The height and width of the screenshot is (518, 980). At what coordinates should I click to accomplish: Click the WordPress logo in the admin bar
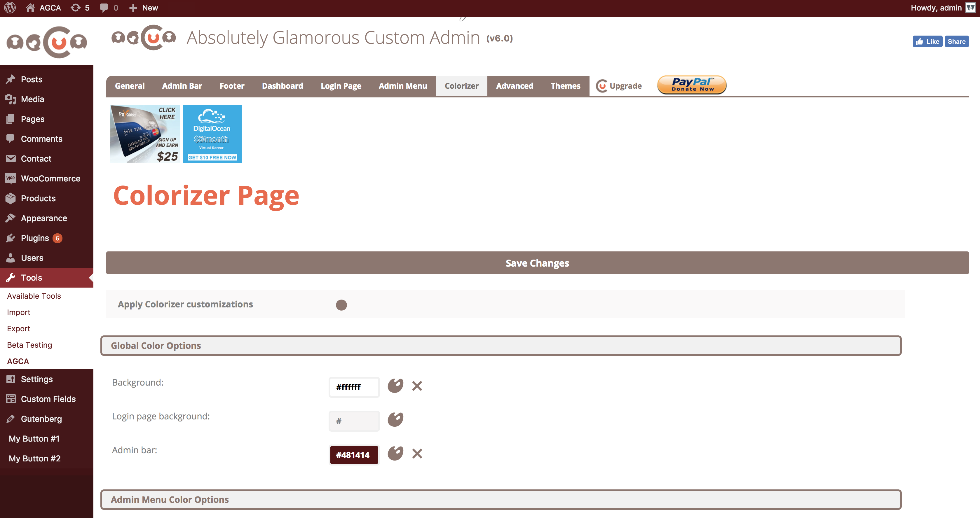coord(10,8)
